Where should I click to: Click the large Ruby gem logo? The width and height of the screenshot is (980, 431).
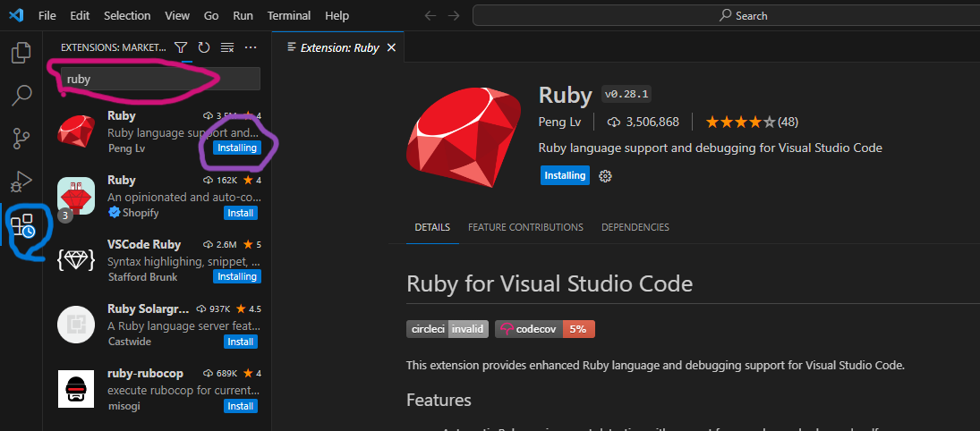point(464,137)
